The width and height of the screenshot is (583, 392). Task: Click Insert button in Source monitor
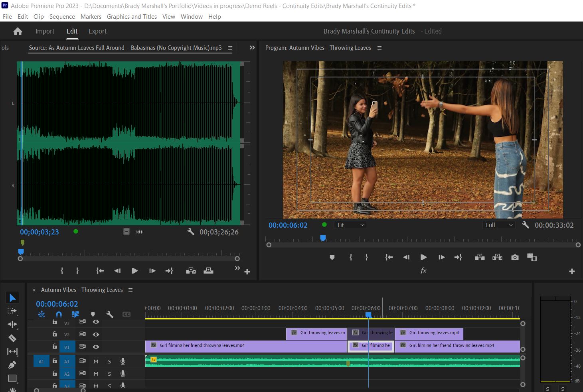pyautogui.click(x=191, y=271)
